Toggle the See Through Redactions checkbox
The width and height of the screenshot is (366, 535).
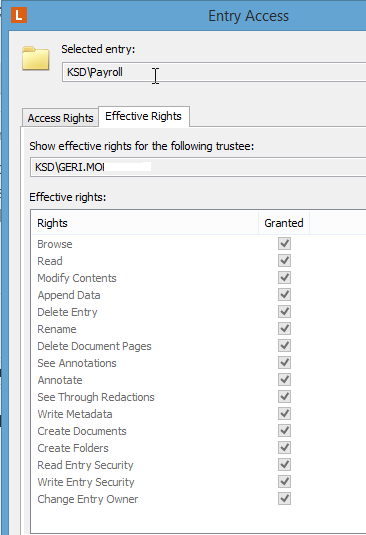pyautogui.click(x=284, y=397)
